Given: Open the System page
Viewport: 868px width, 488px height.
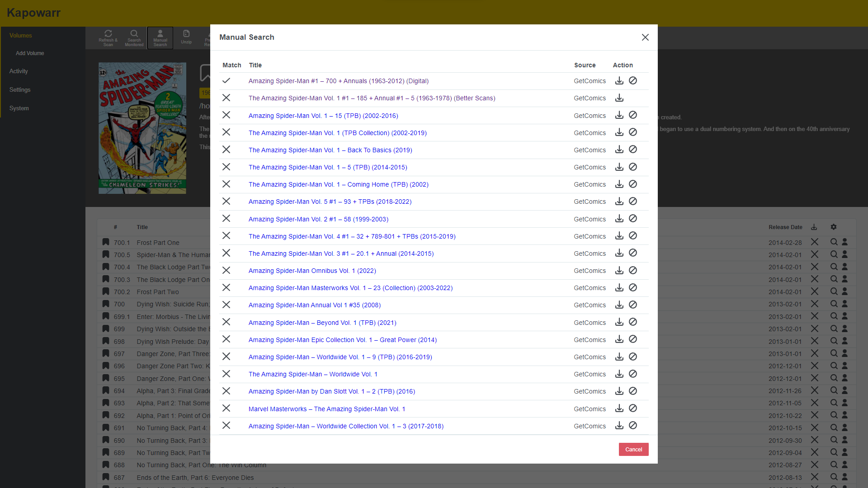Looking at the screenshot, I should pyautogui.click(x=19, y=108).
